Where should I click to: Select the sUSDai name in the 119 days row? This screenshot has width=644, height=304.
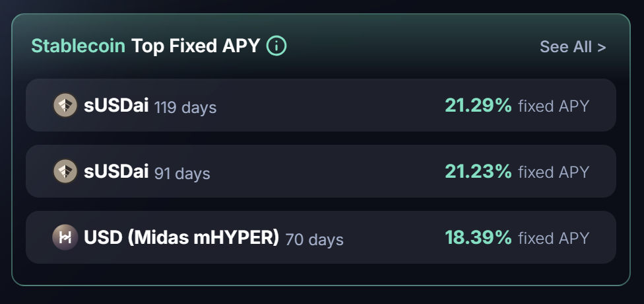click(x=116, y=105)
